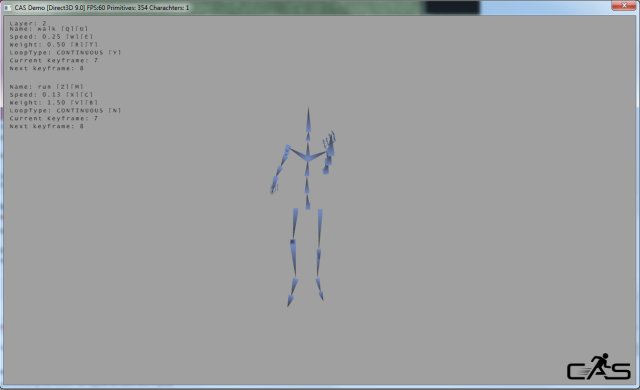Click the "Name: run [Z][M]" line
The image size is (640, 390).
[47, 86]
